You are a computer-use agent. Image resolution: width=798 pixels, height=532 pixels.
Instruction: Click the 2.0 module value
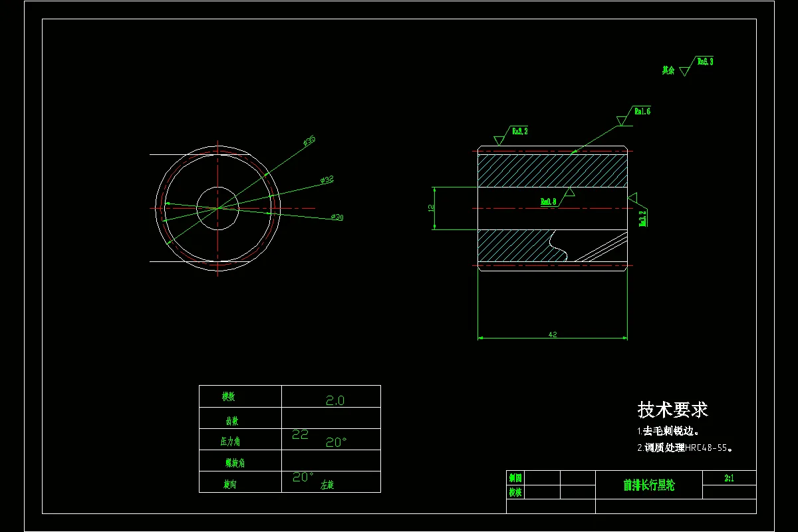tap(335, 401)
